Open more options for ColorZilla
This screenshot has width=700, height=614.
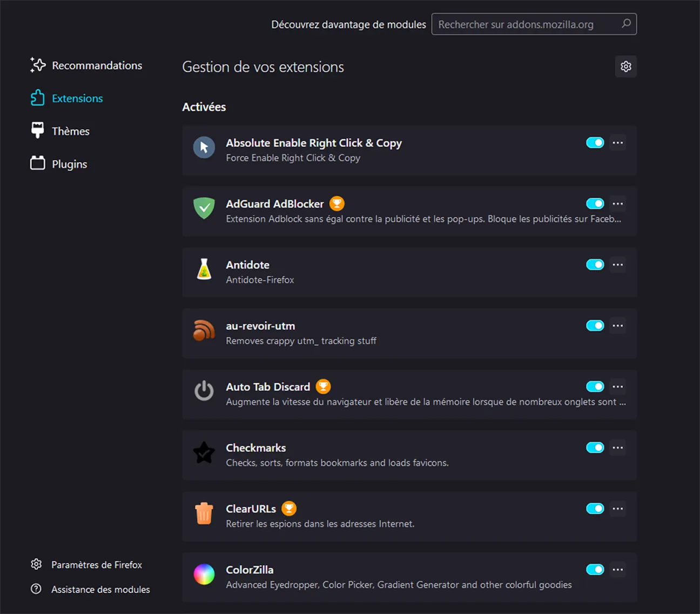(618, 570)
